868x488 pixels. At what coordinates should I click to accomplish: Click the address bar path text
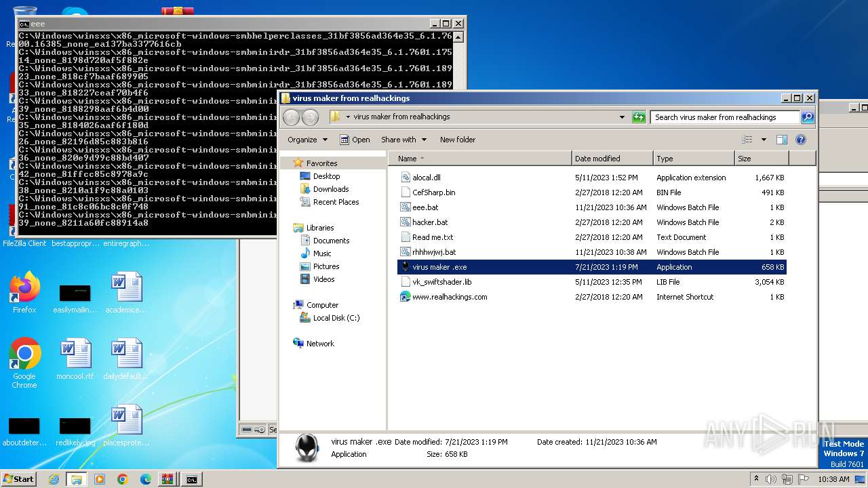[401, 117]
